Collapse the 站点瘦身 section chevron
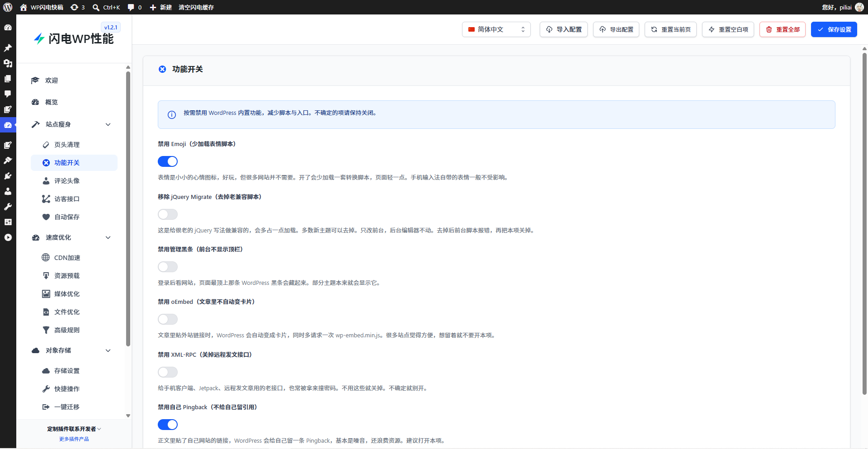The image size is (868, 449). coord(108,124)
